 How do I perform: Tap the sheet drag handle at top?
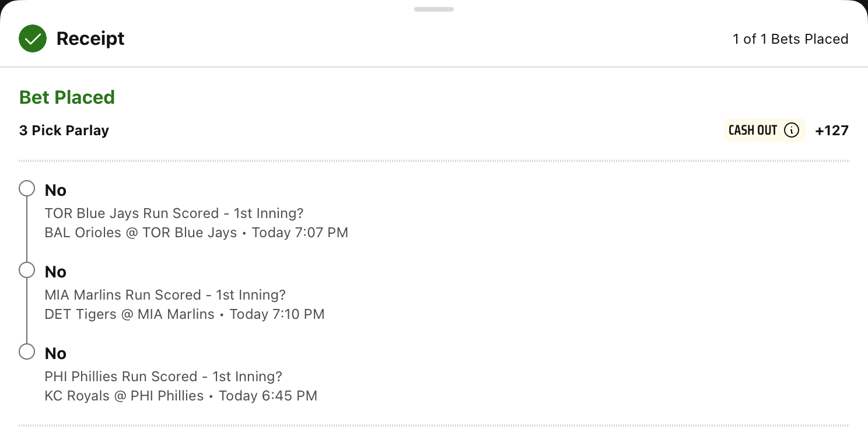point(434,9)
